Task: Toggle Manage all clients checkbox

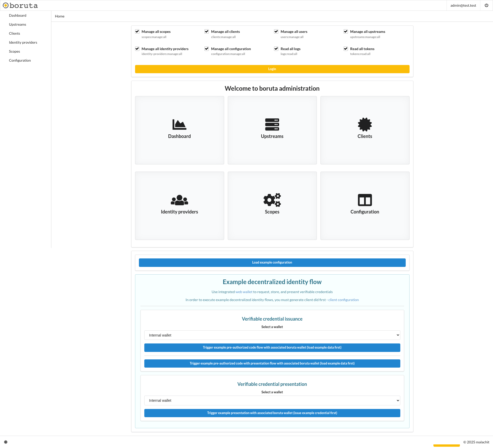Action: pos(206,31)
